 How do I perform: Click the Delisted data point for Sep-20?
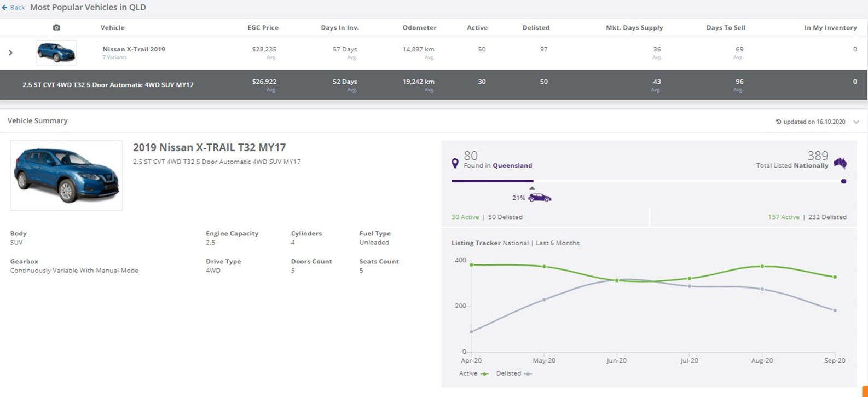coord(835,310)
